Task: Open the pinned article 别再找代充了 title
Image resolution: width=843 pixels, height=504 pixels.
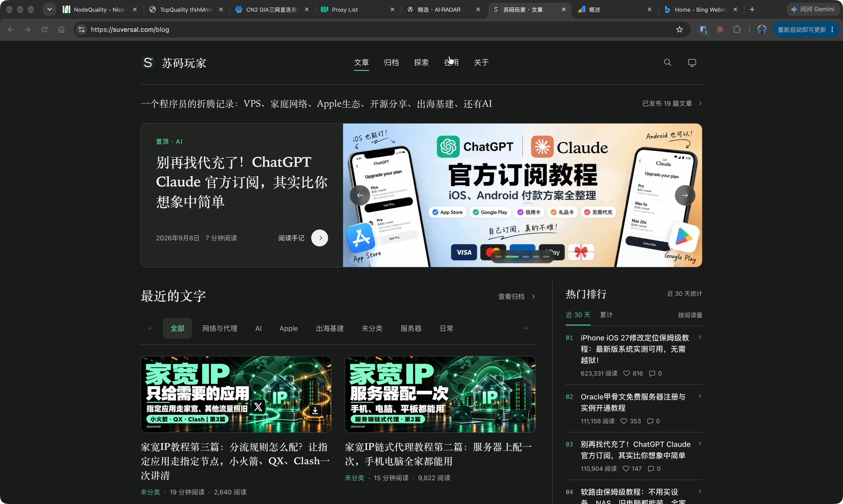Action: (x=242, y=182)
